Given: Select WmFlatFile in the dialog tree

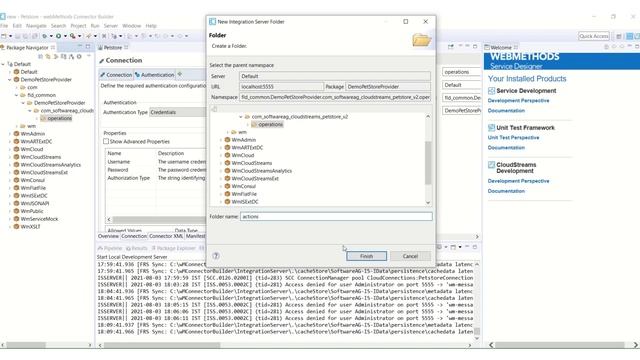Looking at the screenshot, I should point(244,194).
